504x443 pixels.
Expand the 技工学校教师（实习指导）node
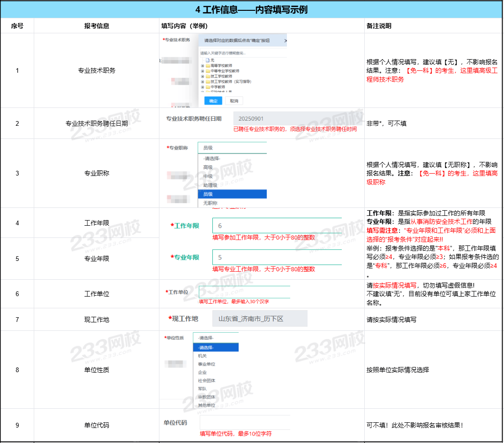click(x=203, y=82)
